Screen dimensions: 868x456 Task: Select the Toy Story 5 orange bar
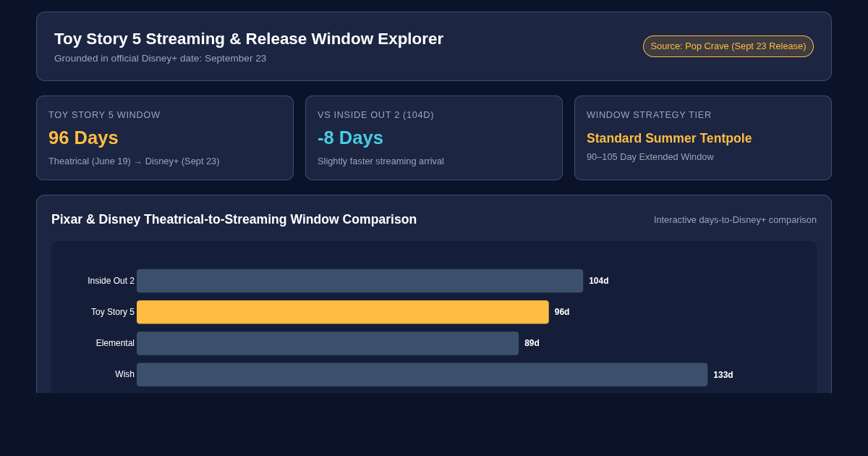click(343, 312)
